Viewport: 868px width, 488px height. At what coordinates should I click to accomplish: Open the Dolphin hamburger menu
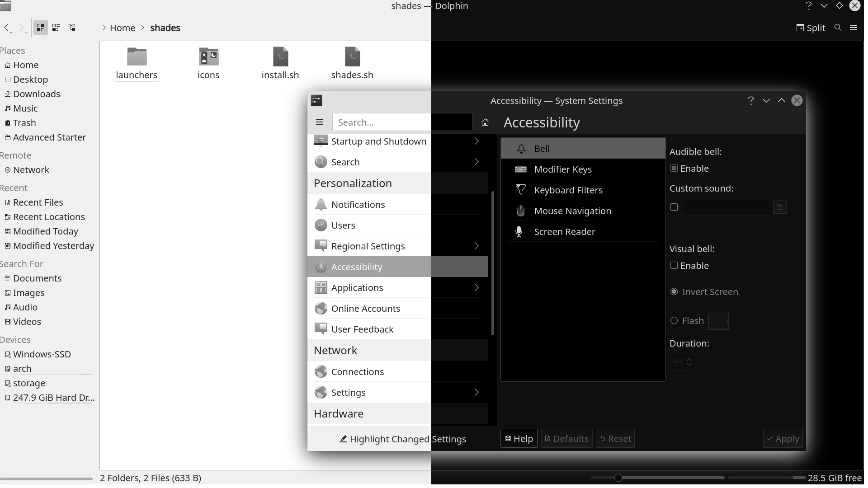pyautogui.click(x=854, y=28)
